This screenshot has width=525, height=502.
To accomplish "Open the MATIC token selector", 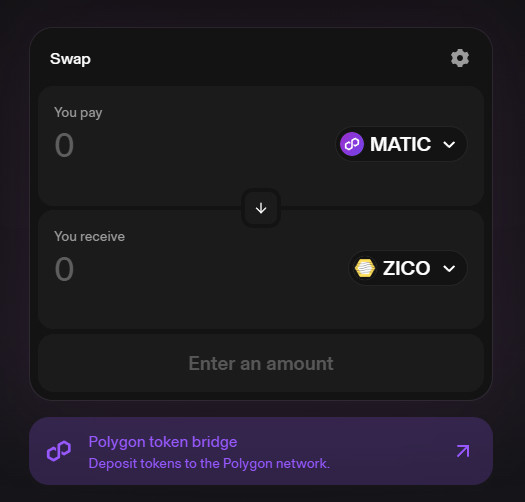I will tap(401, 144).
